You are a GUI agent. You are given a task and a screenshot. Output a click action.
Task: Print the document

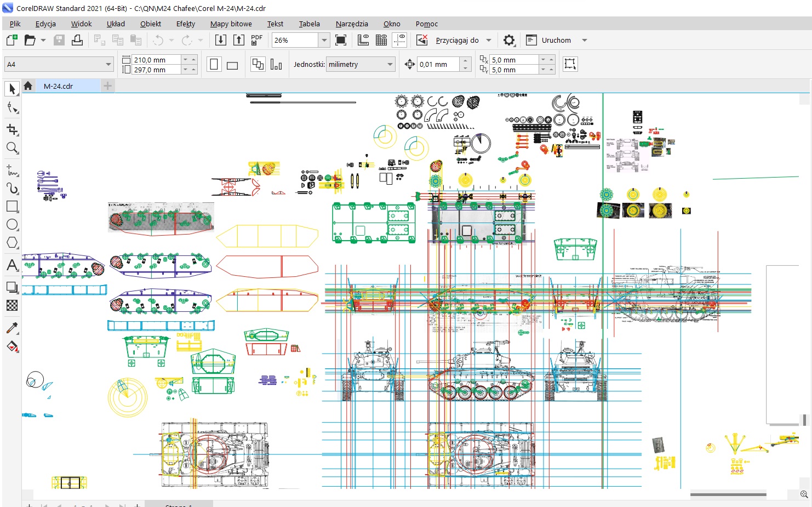(77, 40)
